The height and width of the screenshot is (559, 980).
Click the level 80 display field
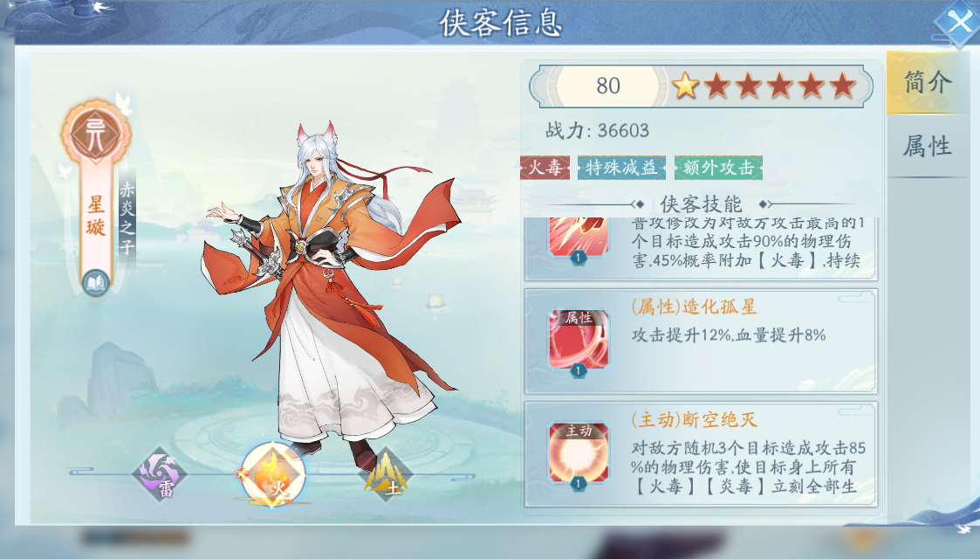coord(607,86)
